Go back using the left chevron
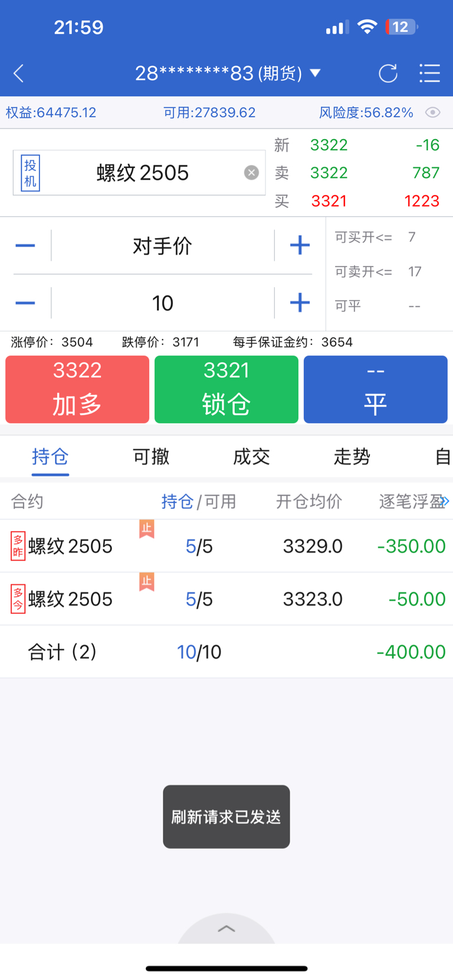This screenshot has width=453, height=980. click(19, 74)
